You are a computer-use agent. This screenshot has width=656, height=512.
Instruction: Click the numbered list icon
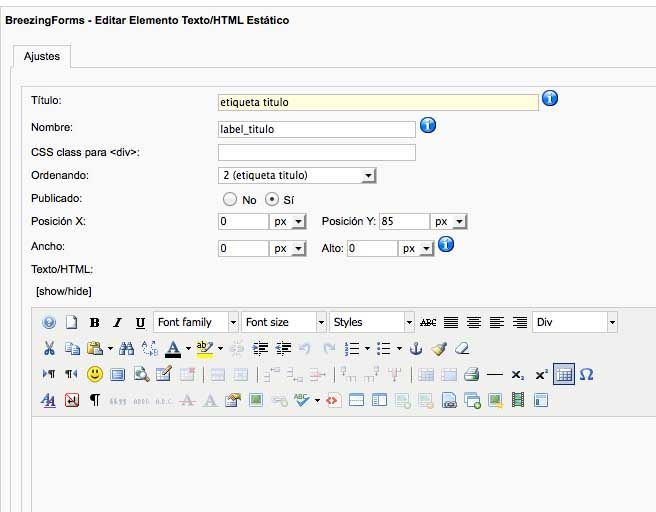click(352, 348)
